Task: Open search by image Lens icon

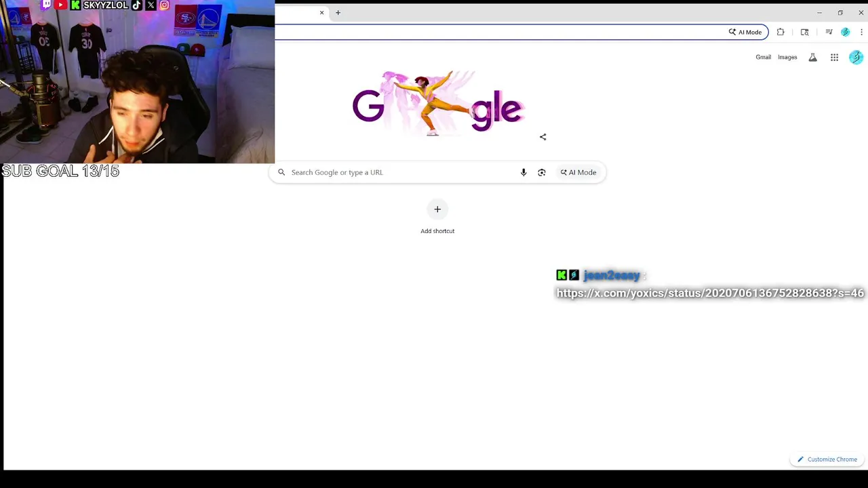Action: (542, 172)
